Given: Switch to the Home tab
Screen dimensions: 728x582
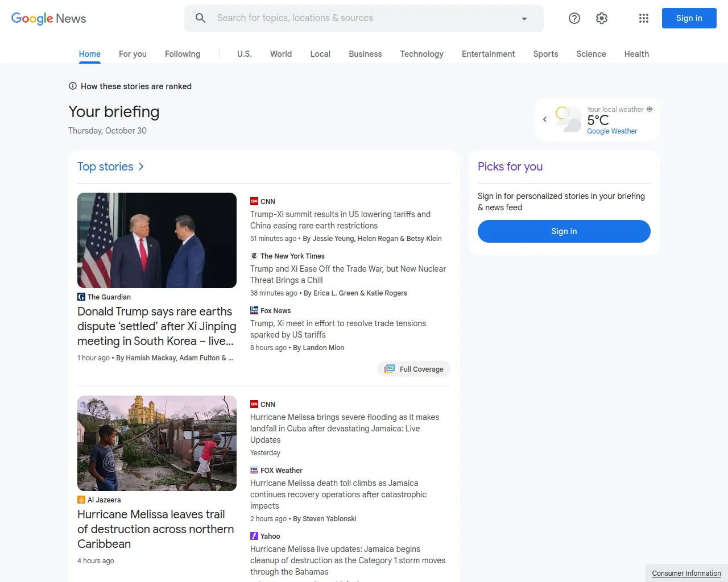Looking at the screenshot, I should [x=90, y=54].
